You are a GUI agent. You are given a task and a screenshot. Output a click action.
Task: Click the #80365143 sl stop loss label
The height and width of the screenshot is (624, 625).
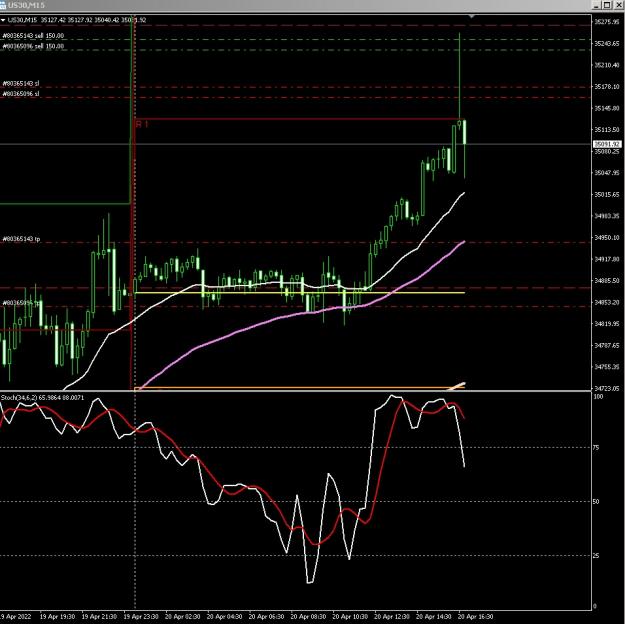[21, 84]
